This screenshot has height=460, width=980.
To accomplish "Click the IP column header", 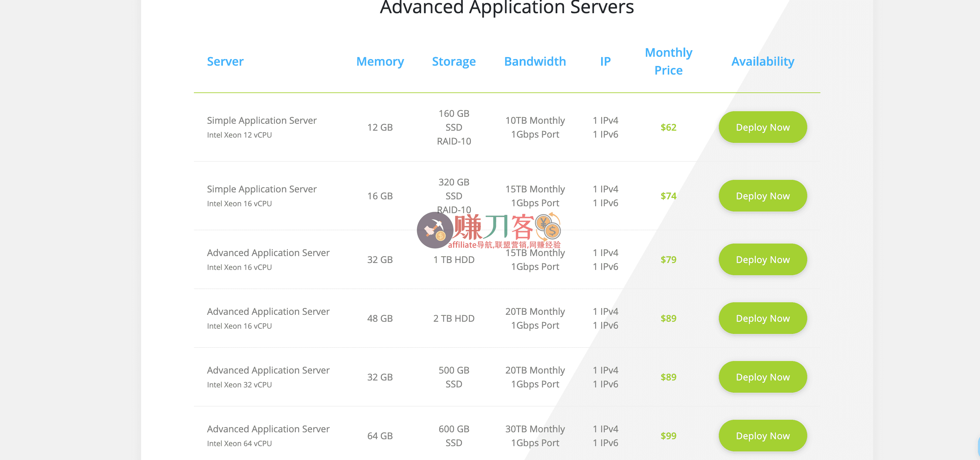I will tap(605, 61).
